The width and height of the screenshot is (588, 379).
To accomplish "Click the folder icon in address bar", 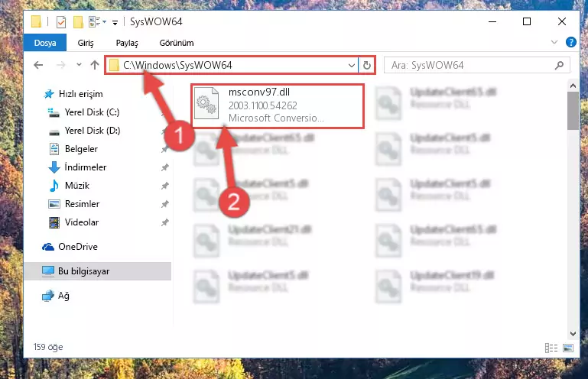I will 114,65.
